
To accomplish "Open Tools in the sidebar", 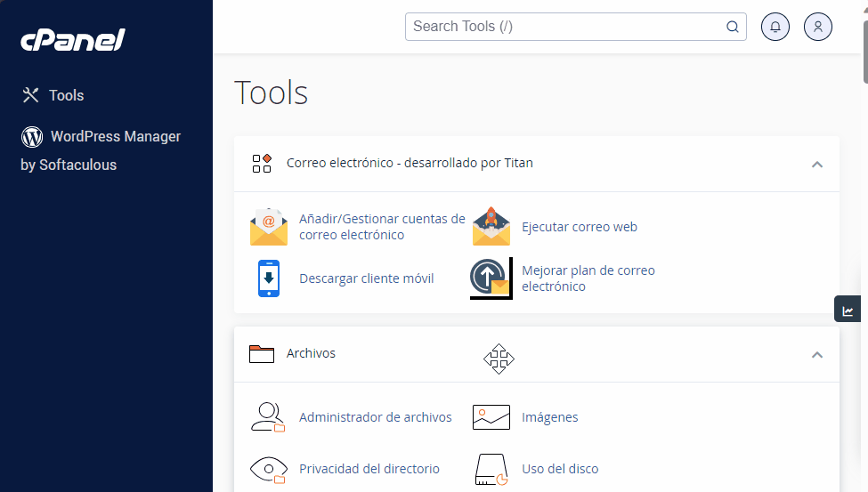I will (x=67, y=95).
